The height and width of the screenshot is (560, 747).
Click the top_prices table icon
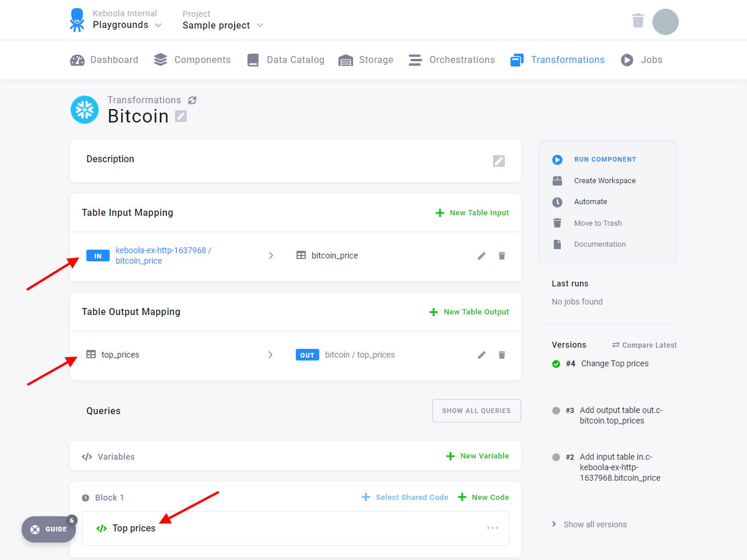point(91,355)
